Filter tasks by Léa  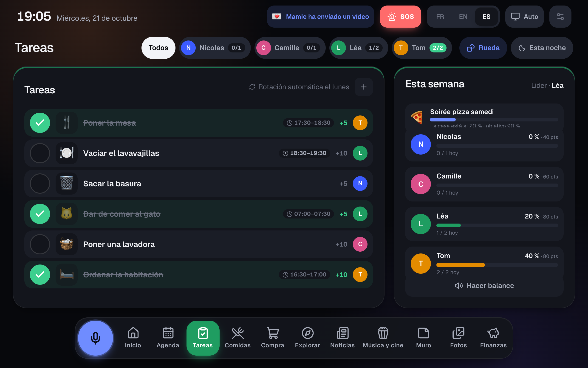pyautogui.click(x=359, y=48)
